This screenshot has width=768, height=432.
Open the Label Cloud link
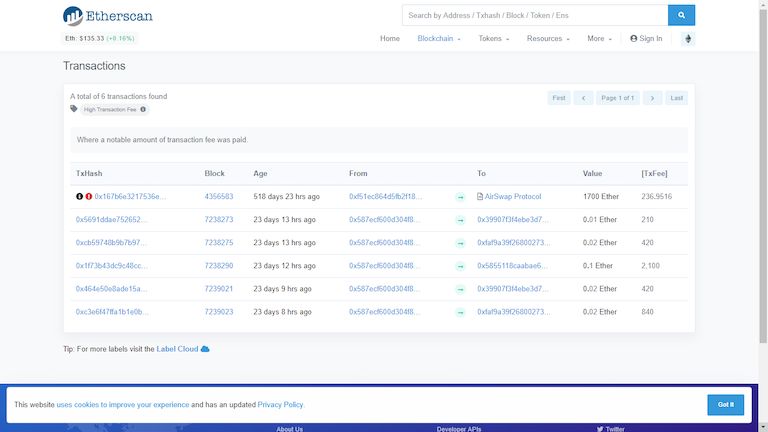[177, 349]
